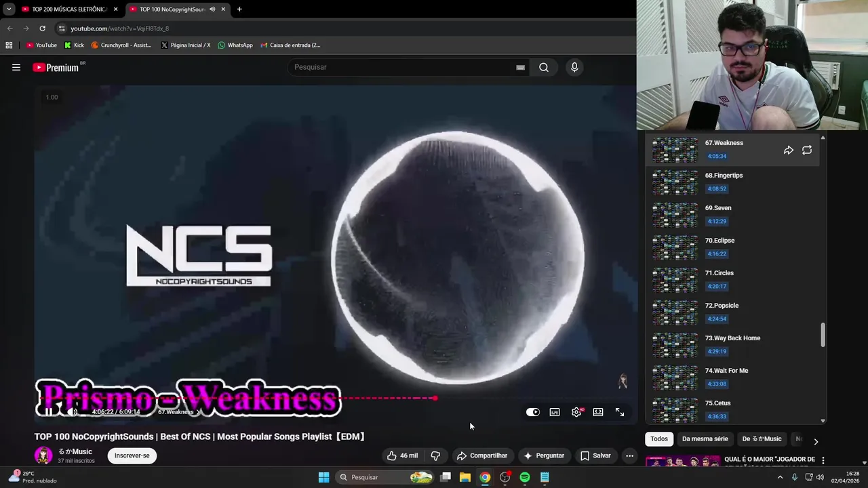Jump to 71.Circles chapter
Image resolution: width=868 pixels, height=488 pixels.
[732, 280]
